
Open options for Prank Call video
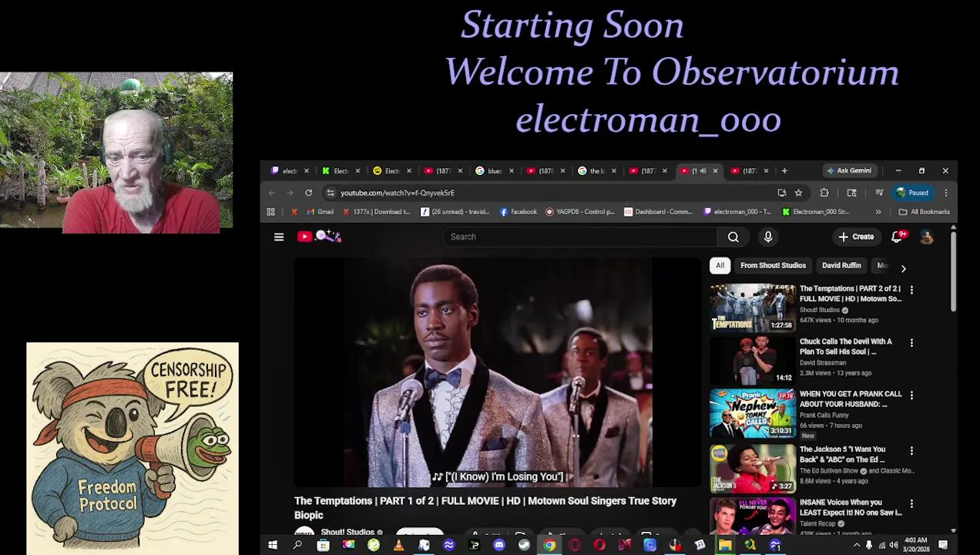coord(911,395)
